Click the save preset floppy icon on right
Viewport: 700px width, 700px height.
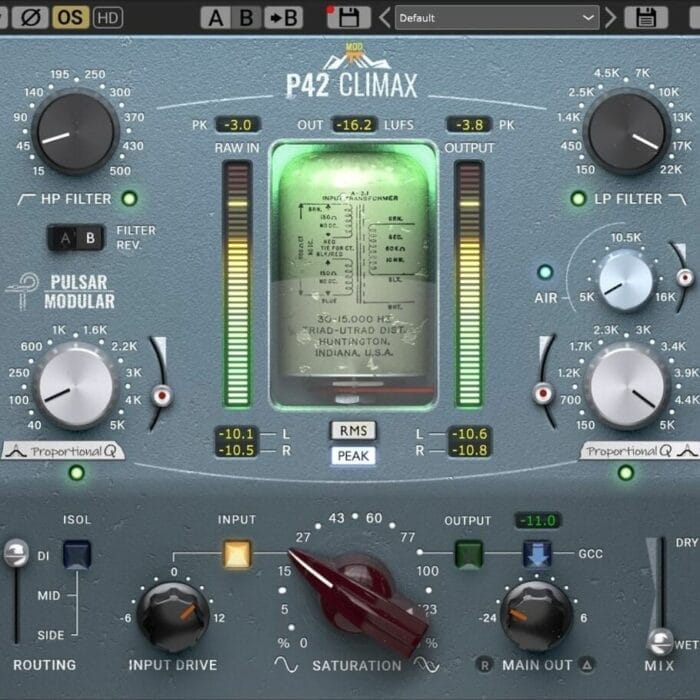click(x=646, y=18)
